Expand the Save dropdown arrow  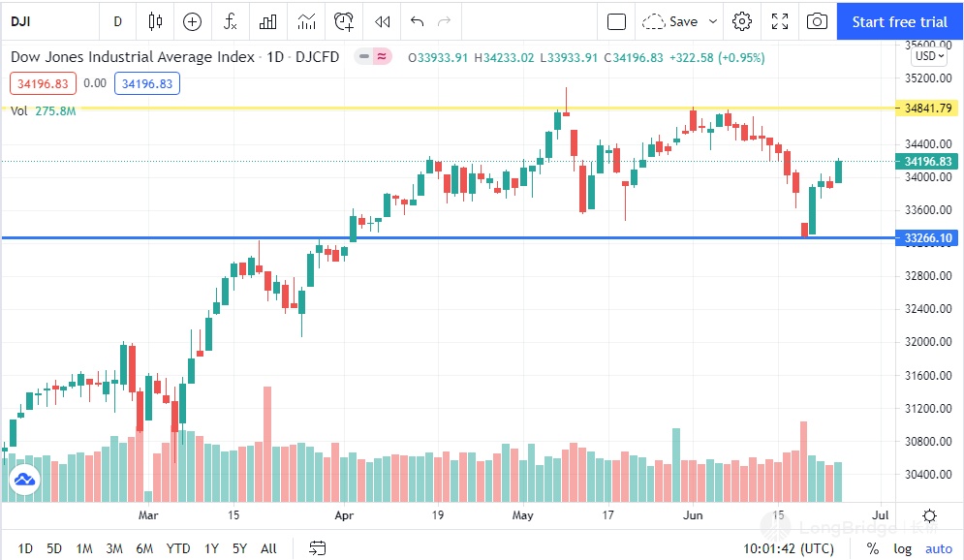coord(714,21)
